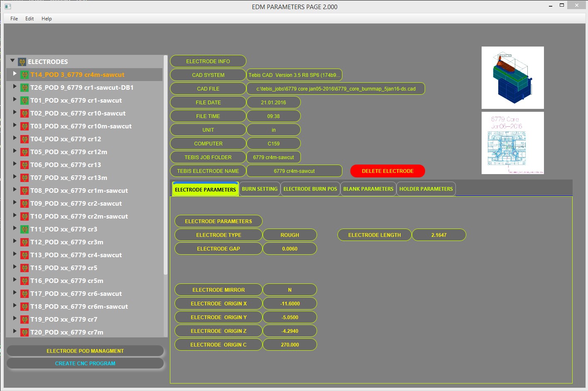Viewport: 588px width, 391px height.
Task: Click the red icon of T01_POD xx_6779 cr1-sawcut
Action: pos(25,101)
